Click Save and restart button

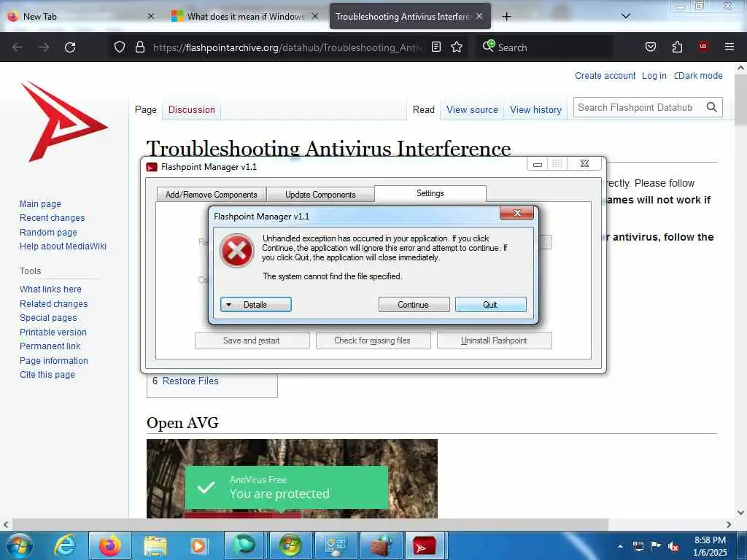click(252, 341)
